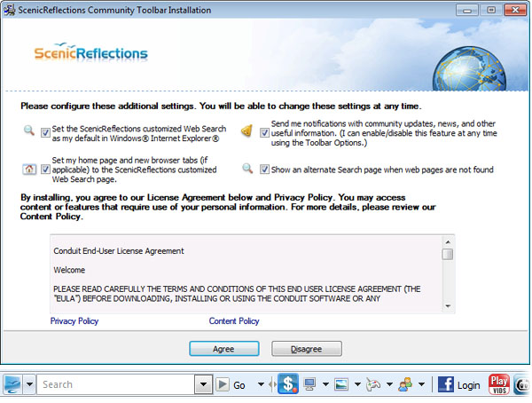Click the globe network image
The image size is (532, 403).
[469, 69]
